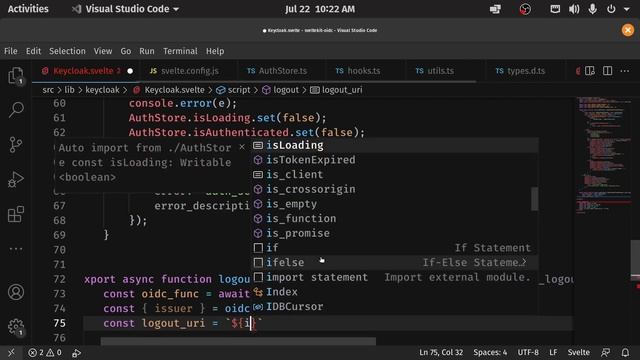Change UTF-8 file encoding
The height and width of the screenshot is (360, 640).
pos(528,353)
